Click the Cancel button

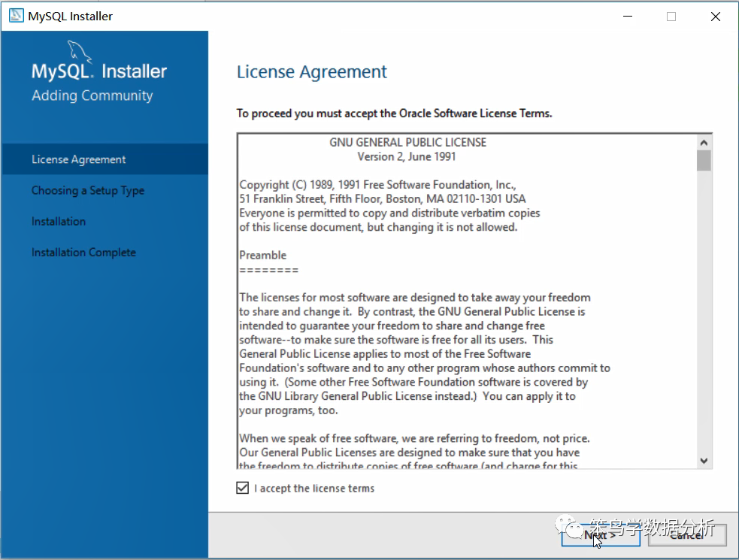pyautogui.click(x=687, y=535)
